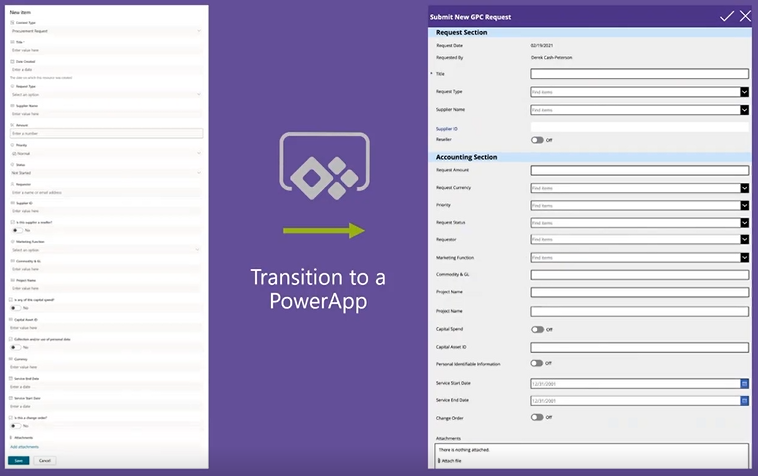The height and width of the screenshot is (476, 758).
Task: Click the blue Supplier ID label link
Action: [x=447, y=129]
